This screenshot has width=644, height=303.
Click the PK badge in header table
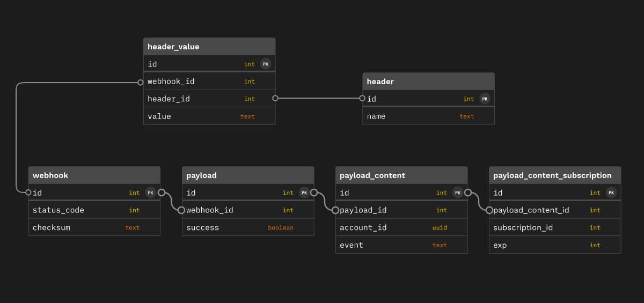point(485,99)
